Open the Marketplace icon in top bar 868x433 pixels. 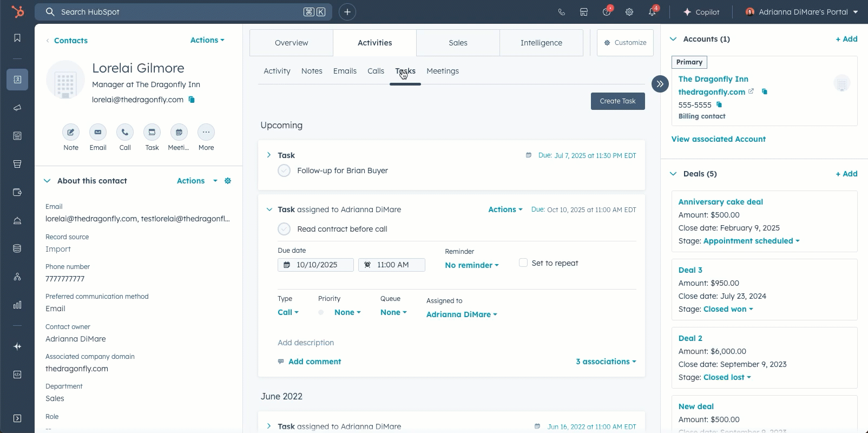[x=584, y=12]
